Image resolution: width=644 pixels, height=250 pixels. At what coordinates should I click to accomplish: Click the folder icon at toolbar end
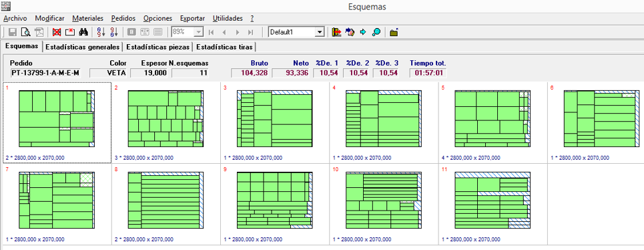pyautogui.click(x=394, y=32)
